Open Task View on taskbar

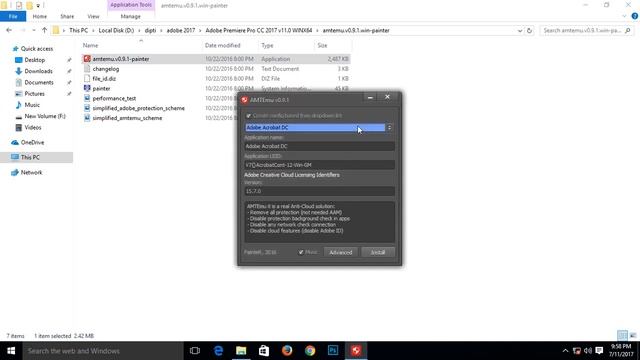pos(195,351)
